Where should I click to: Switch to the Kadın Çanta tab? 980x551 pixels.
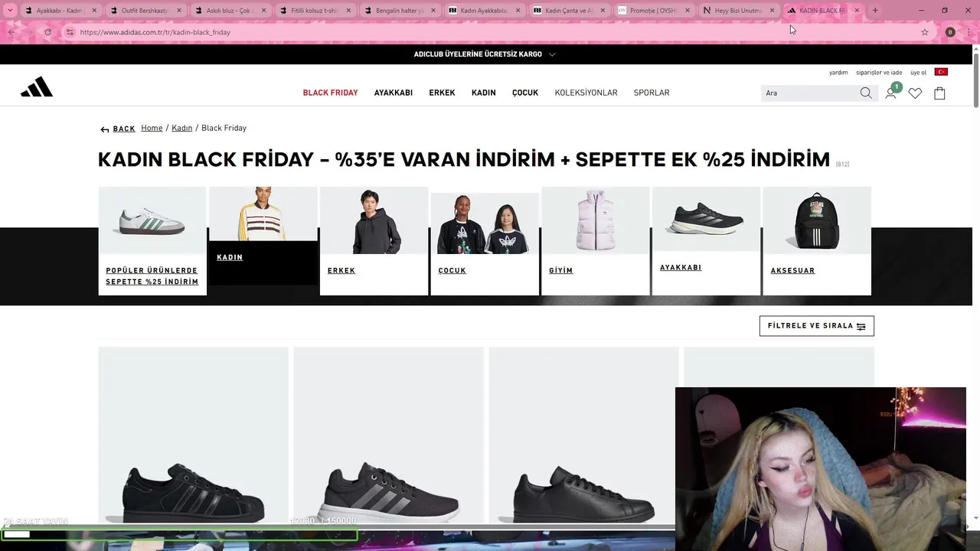(569, 11)
